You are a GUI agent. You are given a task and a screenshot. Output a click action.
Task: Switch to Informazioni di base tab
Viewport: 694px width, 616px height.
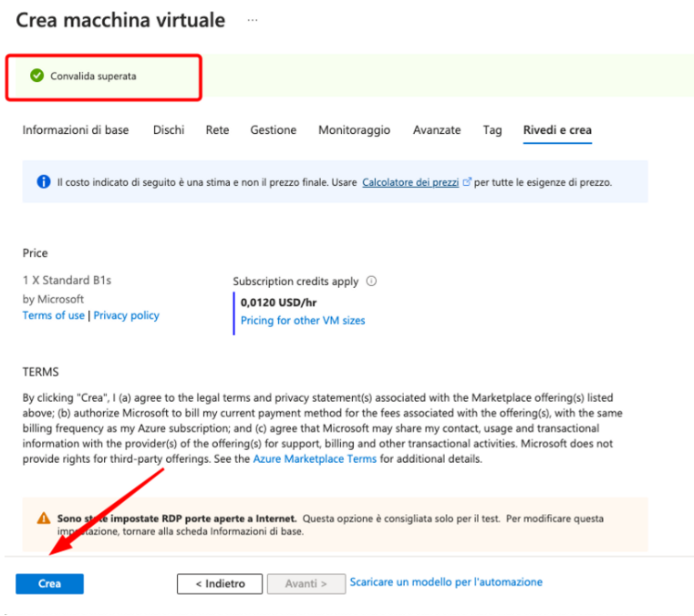[76, 130]
